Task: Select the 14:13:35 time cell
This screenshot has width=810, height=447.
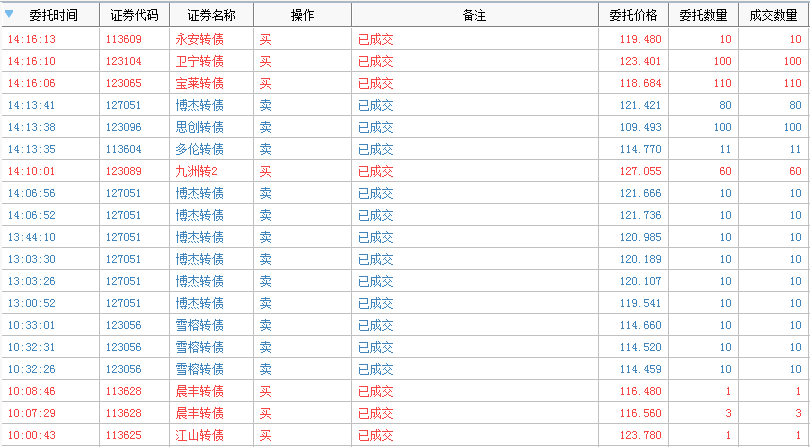Action: [32, 149]
